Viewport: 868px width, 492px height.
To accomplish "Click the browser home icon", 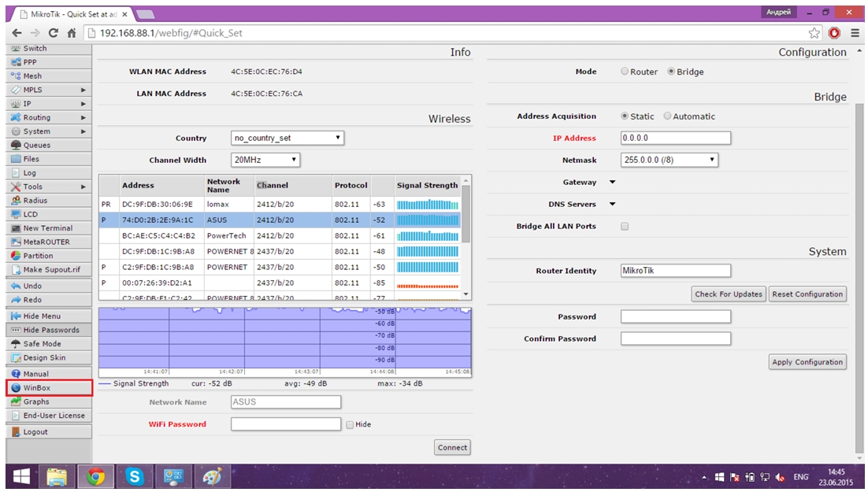I will coord(72,33).
